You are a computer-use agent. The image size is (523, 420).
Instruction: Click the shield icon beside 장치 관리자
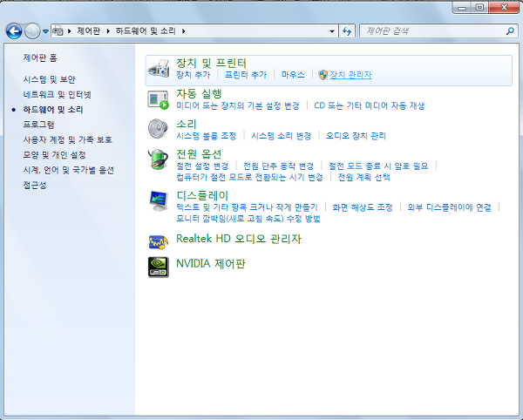coord(323,75)
